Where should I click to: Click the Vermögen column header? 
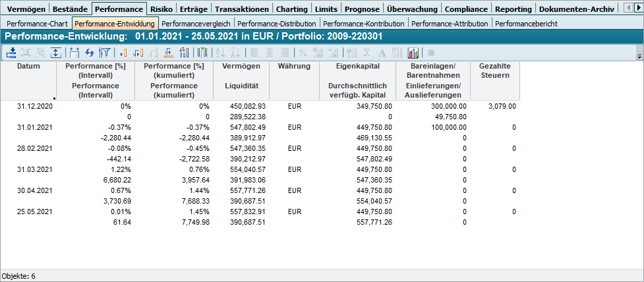(x=241, y=67)
